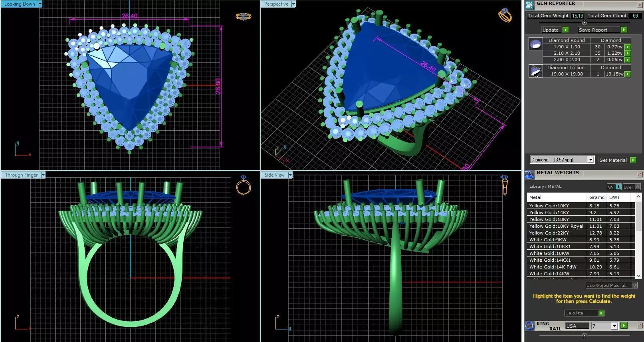Click the Looking Down view ring icon
The image size is (644, 342).
243,17
